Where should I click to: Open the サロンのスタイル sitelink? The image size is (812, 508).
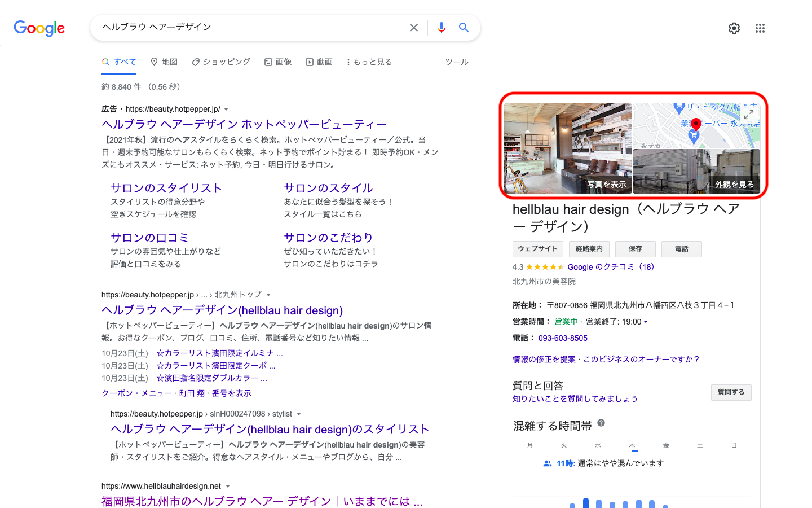point(328,188)
